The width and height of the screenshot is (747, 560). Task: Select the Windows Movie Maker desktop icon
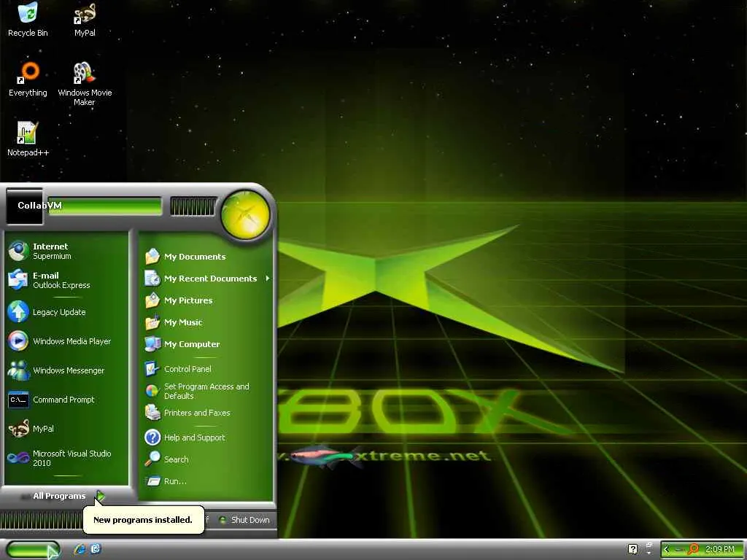(85, 84)
